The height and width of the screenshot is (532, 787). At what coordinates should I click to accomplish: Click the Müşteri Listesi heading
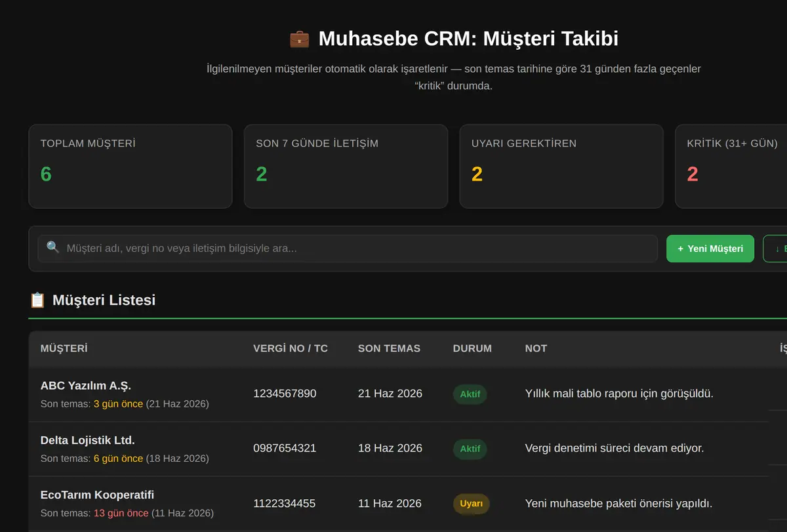click(x=104, y=300)
